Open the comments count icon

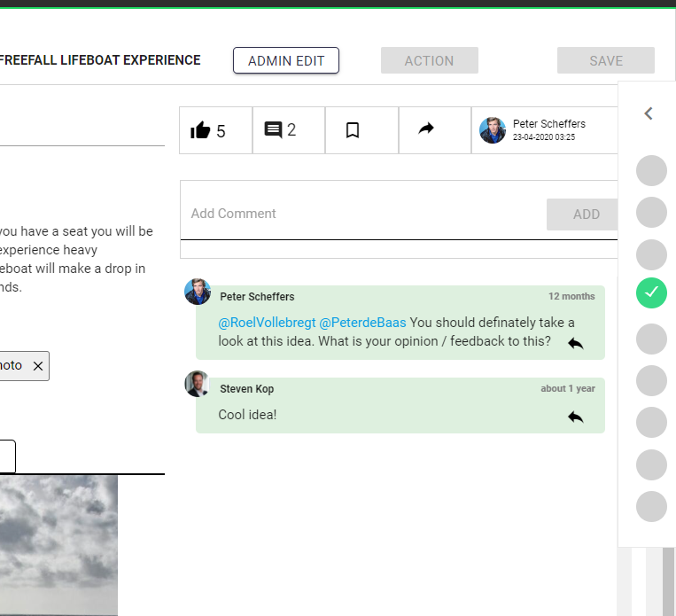coord(273,130)
